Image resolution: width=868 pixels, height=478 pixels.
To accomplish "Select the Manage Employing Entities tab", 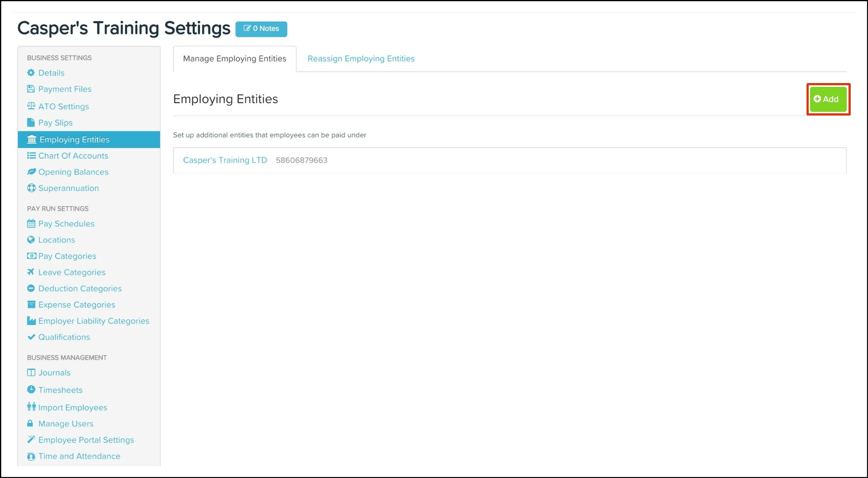I will click(234, 58).
